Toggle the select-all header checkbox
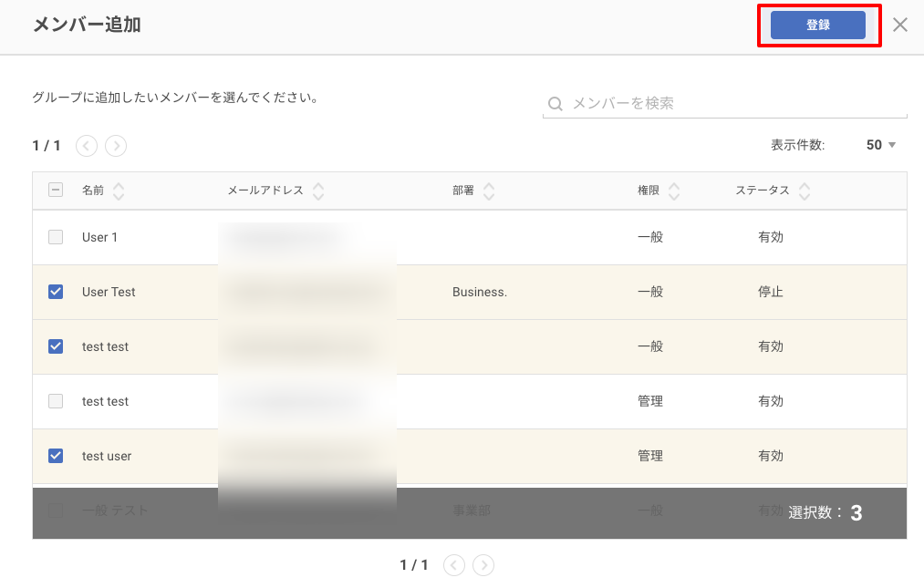 pos(56,190)
